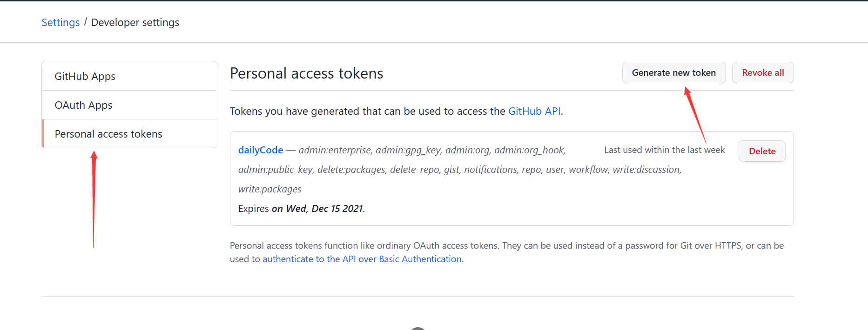
Task: Open GitHub Apps in the sidebar
Action: (x=85, y=76)
